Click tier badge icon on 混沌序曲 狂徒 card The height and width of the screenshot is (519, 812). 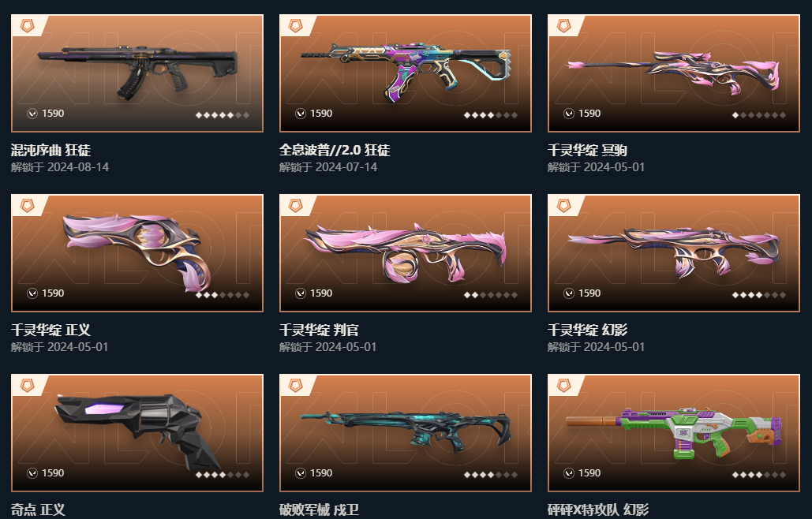[27, 25]
